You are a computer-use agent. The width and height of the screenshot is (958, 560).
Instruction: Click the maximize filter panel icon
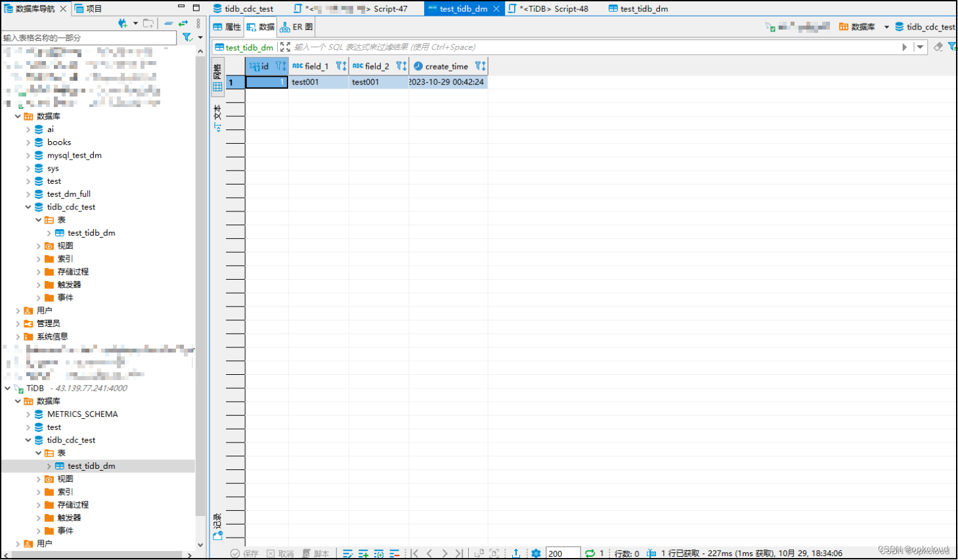point(285,47)
